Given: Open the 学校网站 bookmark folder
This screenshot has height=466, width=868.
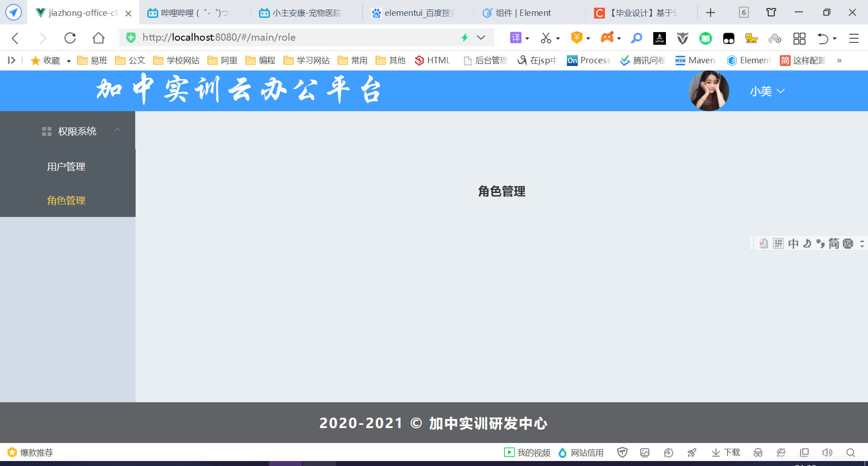Looking at the screenshot, I should pyautogui.click(x=176, y=61).
